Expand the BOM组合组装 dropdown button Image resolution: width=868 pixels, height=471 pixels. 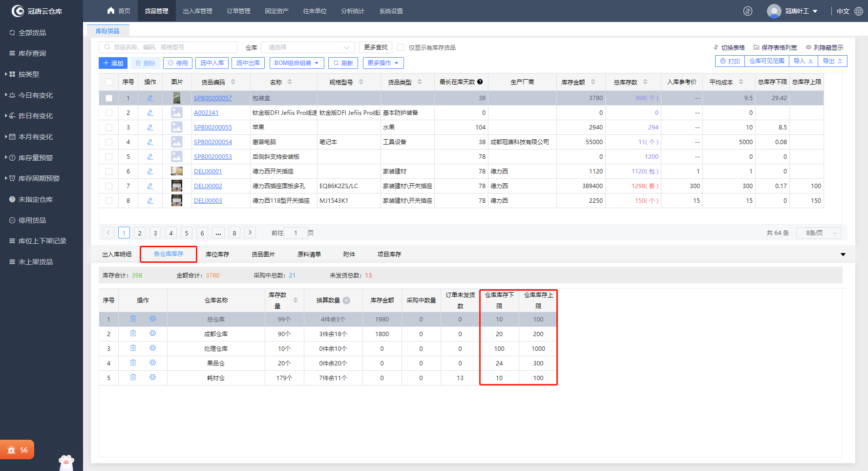click(x=296, y=63)
